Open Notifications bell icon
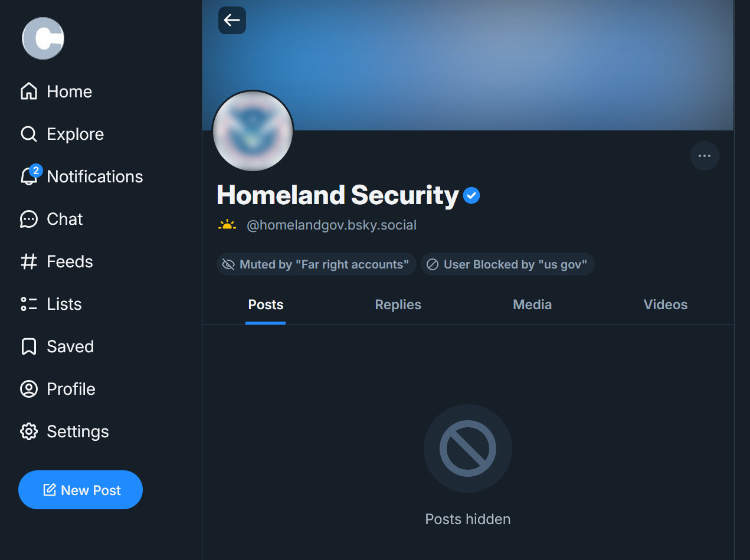 coord(28,176)
